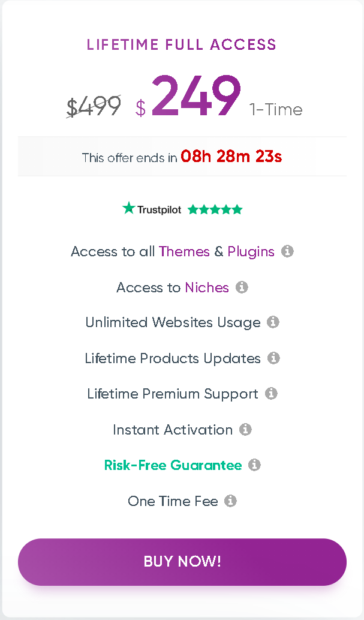Show Risk-Free Guarantee info tooltip icon
Screen dimensions: 364x620
coord(255,465)
